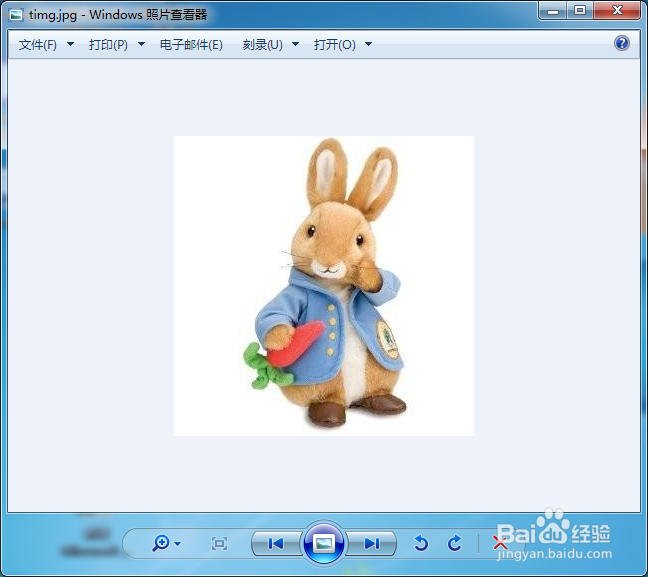
Task: Expand the 刻录(U) dropdown arrow
Action: click(295, 44)
